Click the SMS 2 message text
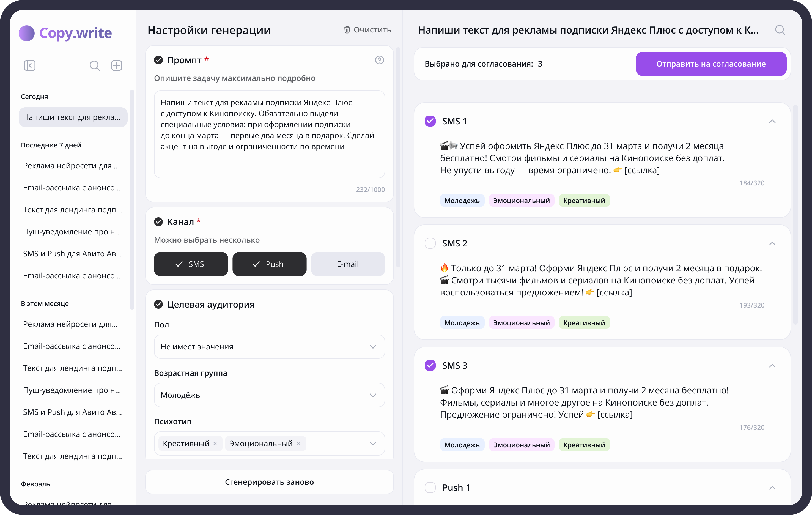812x515 pixels. (601, 280)
